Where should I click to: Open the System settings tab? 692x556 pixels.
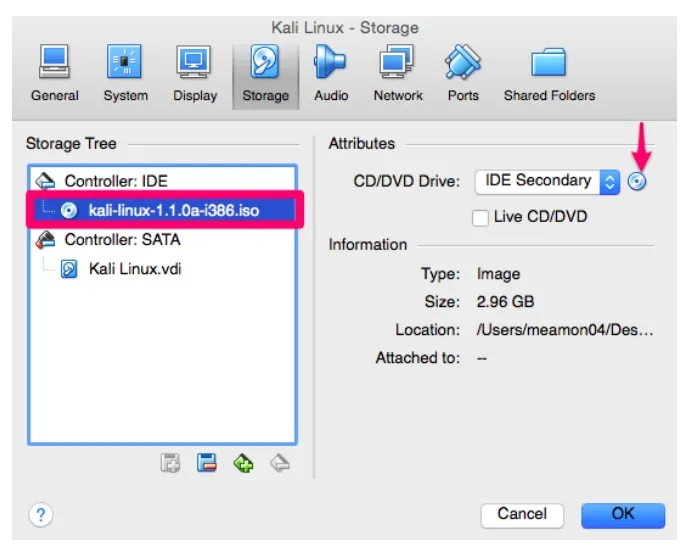click(125, 74)
